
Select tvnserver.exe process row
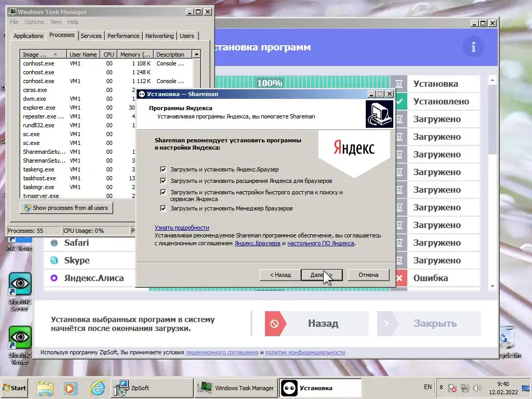(78, 195)
